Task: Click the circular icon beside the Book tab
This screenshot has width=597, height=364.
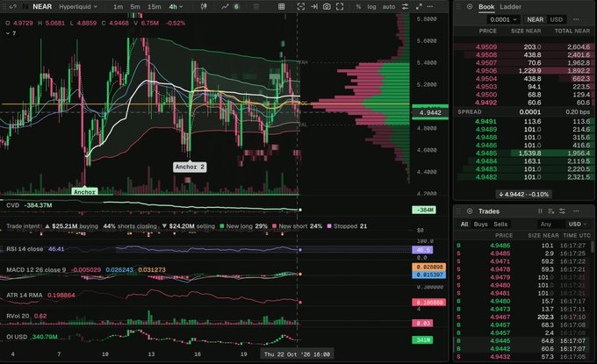Action: [x=470, y=6]
